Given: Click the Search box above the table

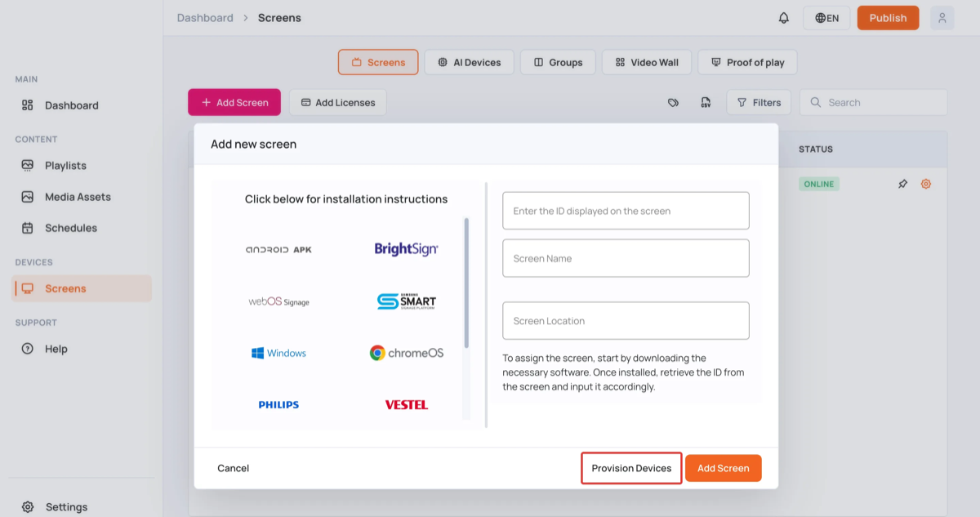Looking at the screenshot, I should click(x=874, y=103).
